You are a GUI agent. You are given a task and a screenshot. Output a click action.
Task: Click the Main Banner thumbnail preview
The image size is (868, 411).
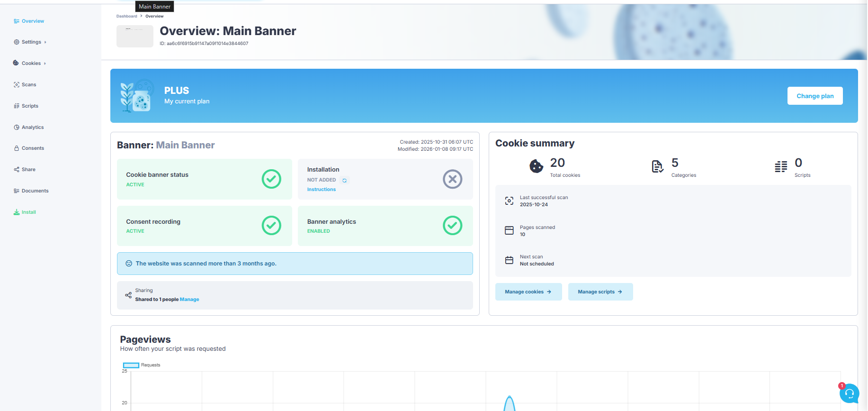pos(135,36)
